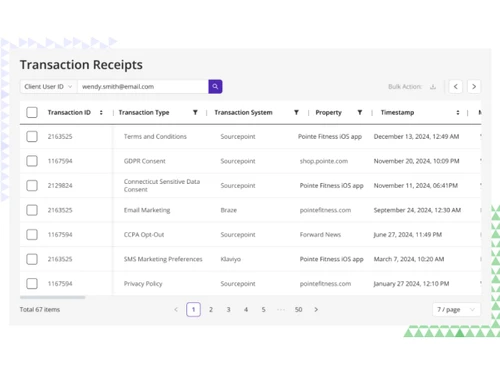
Task: Click the Timestamp column header
Action: 397,113
